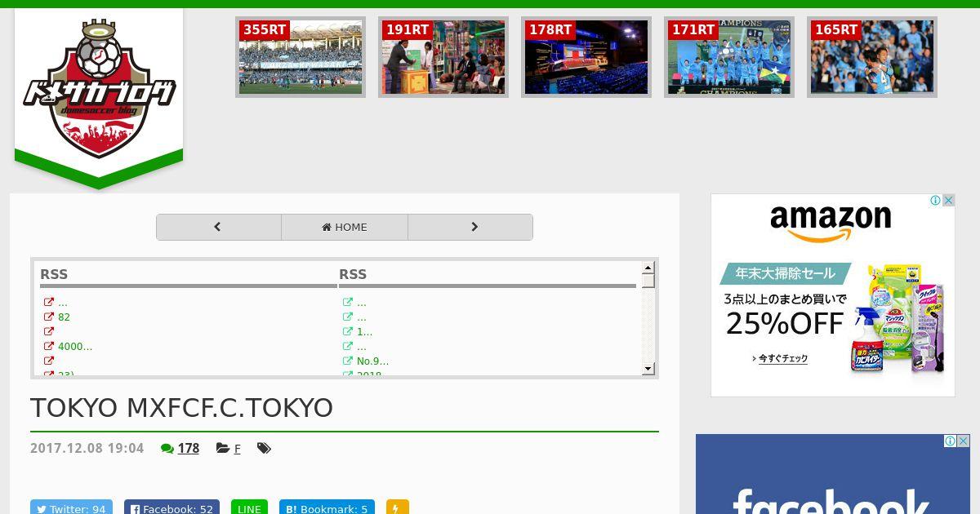Open the 178RT stage thumbnail
Viewport: 980px width, 514px height.
[x=586, y=57]
